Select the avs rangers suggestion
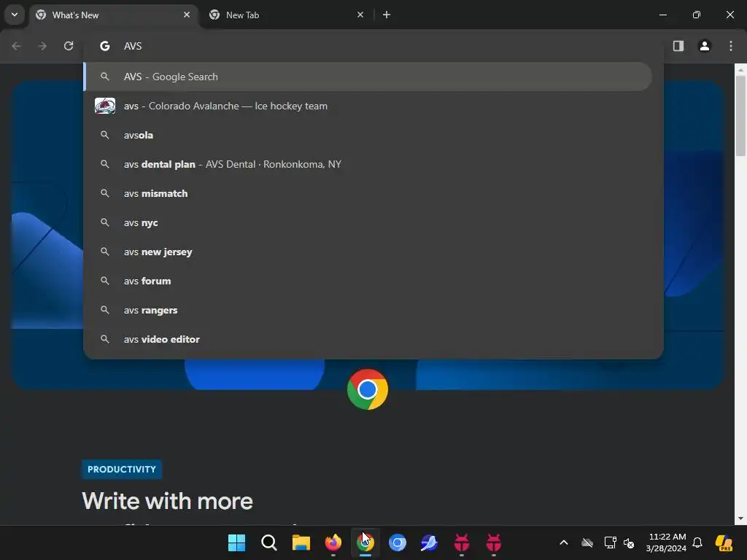747x560 pixels. [368, 310]
